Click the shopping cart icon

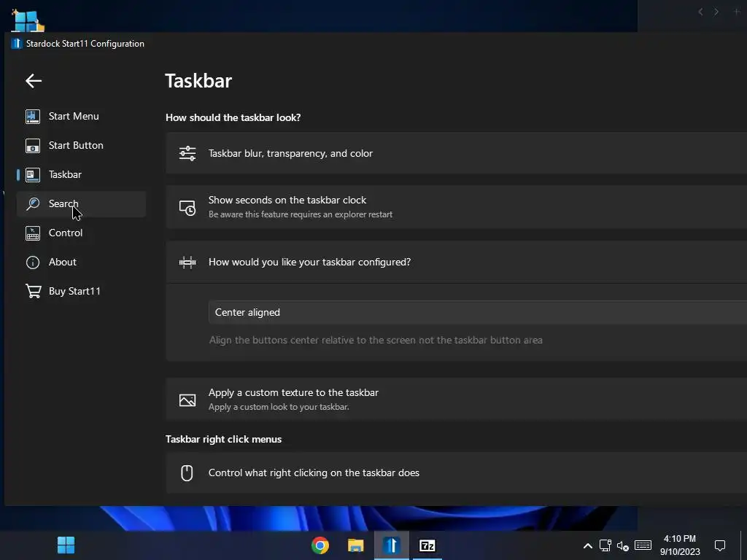point(33,291)
